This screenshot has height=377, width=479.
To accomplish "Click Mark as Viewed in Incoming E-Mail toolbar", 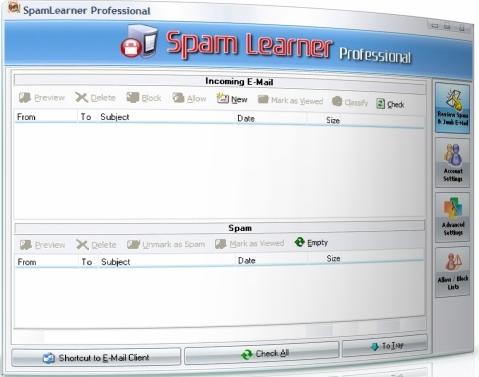I will [x=290, y=100].
